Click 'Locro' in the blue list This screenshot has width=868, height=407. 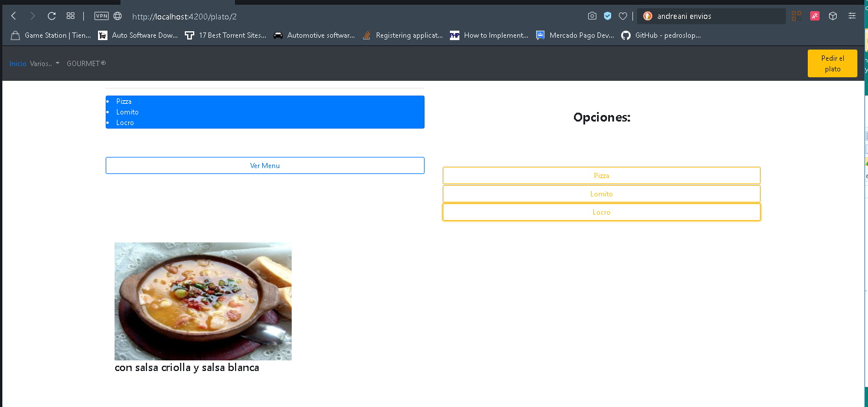(x=125, y=123)
